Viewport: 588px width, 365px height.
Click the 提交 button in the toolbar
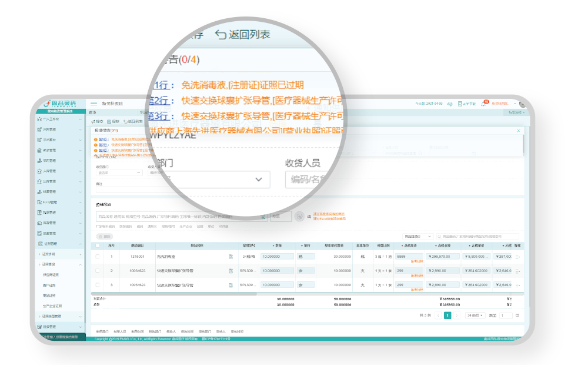[97, 122]
